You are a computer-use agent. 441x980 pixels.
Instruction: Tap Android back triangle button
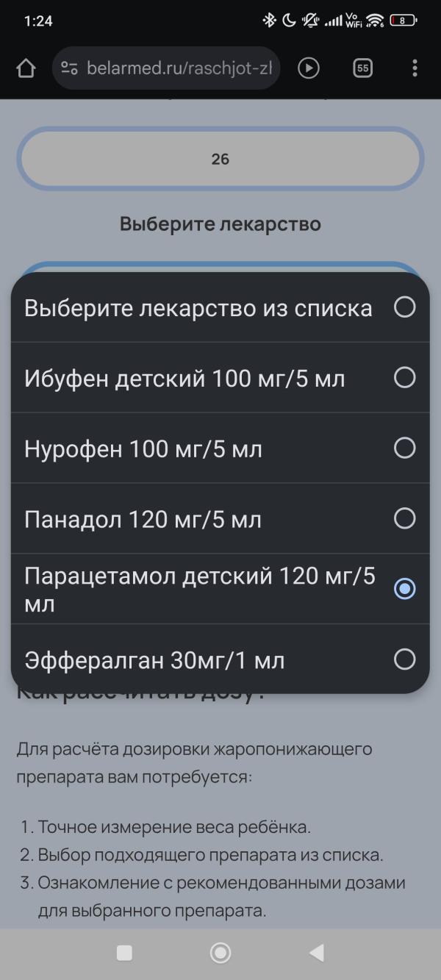pyautogui.click(x=317, y=953)
